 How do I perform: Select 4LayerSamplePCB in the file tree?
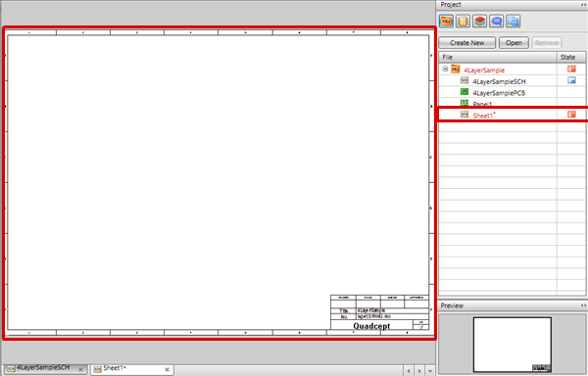pos(499,93)
